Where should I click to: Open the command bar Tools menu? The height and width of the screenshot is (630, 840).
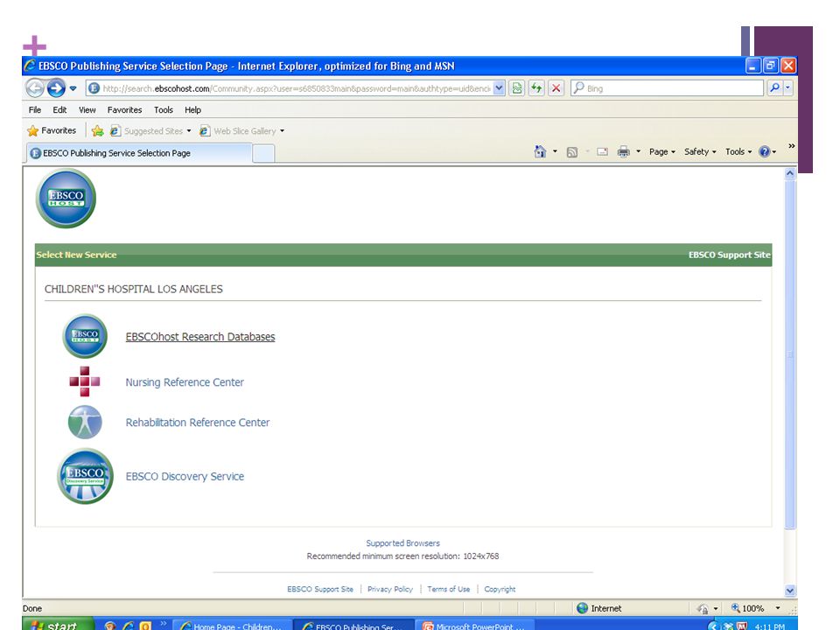[738, 151]
